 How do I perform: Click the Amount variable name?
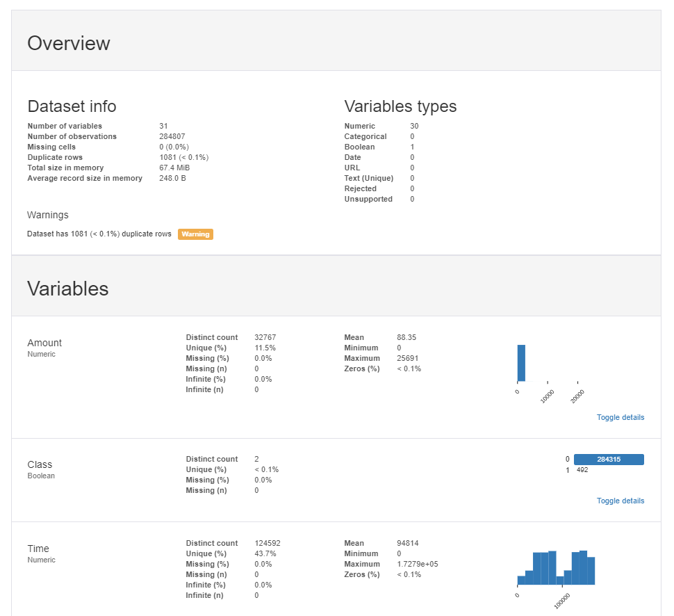pos(44,343)
